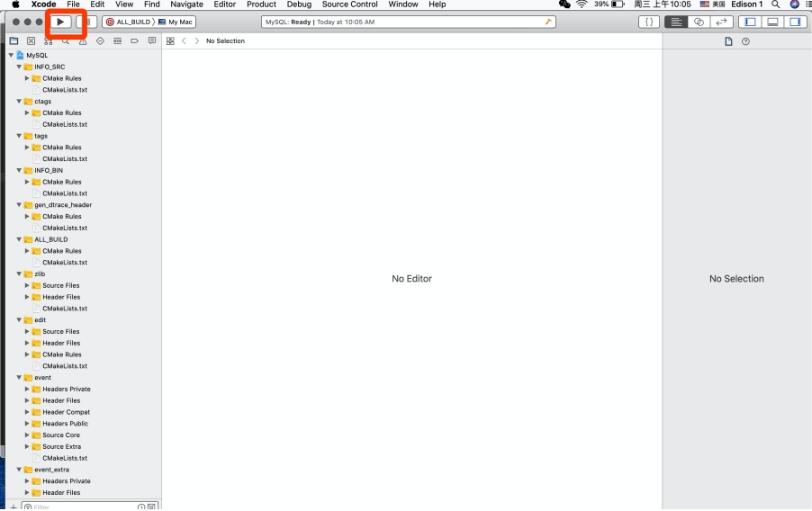Open the Symbol navigator hierarchy icon
The image size is (812, 511).
(48, 41)
